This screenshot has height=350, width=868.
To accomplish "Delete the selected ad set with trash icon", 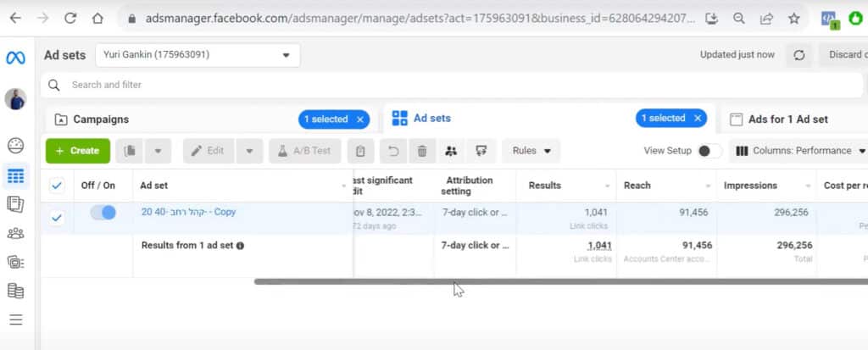I will [421, 151].
